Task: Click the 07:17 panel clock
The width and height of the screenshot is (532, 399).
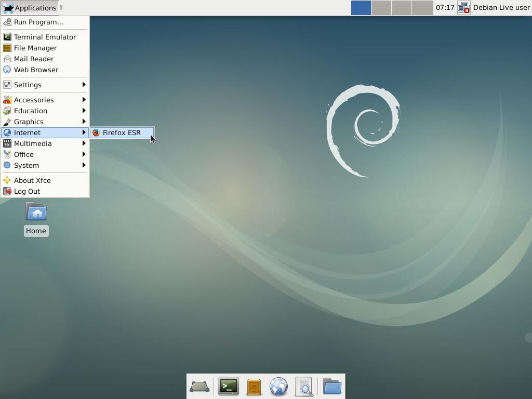Action: (445, 8)
